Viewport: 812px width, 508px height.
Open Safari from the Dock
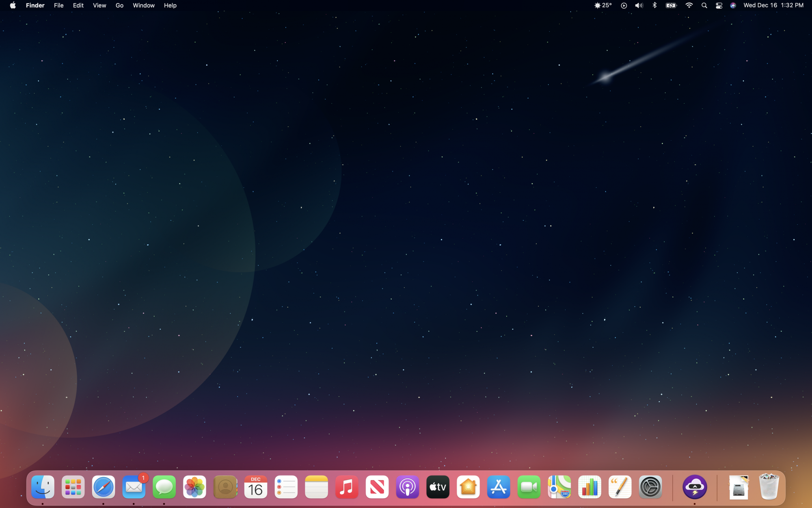tap(103, 487)
